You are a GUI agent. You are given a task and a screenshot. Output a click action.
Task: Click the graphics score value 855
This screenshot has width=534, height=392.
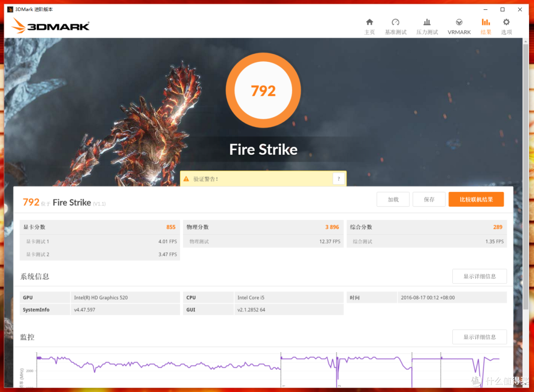pos(171,227)
